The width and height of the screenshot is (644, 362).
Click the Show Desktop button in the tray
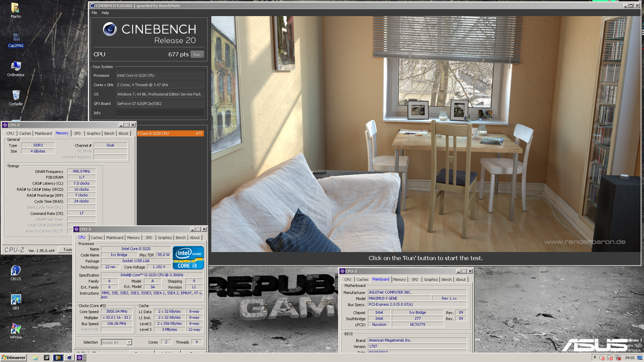click(640, 358)
